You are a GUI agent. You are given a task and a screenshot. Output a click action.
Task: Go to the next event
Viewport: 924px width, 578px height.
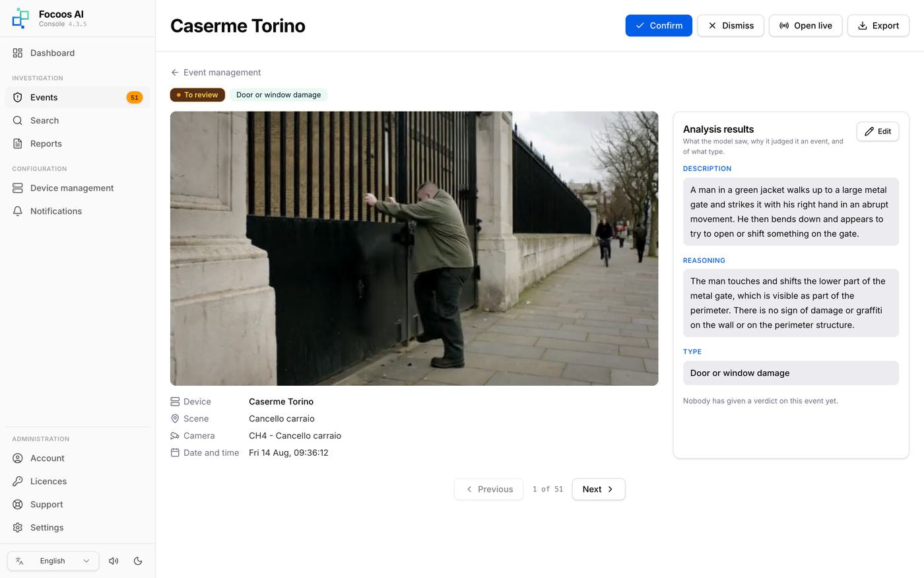coord(598,489)
